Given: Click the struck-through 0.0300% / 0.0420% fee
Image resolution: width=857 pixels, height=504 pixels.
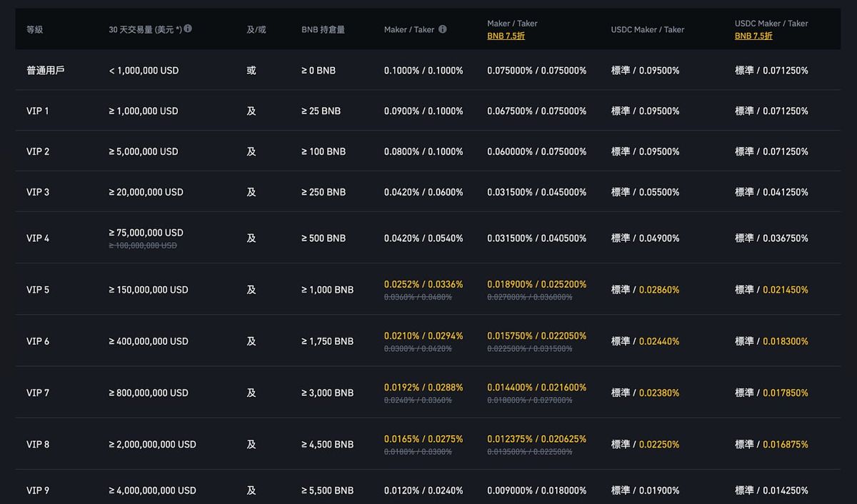Looking at the screenshot, I should 418,349.
